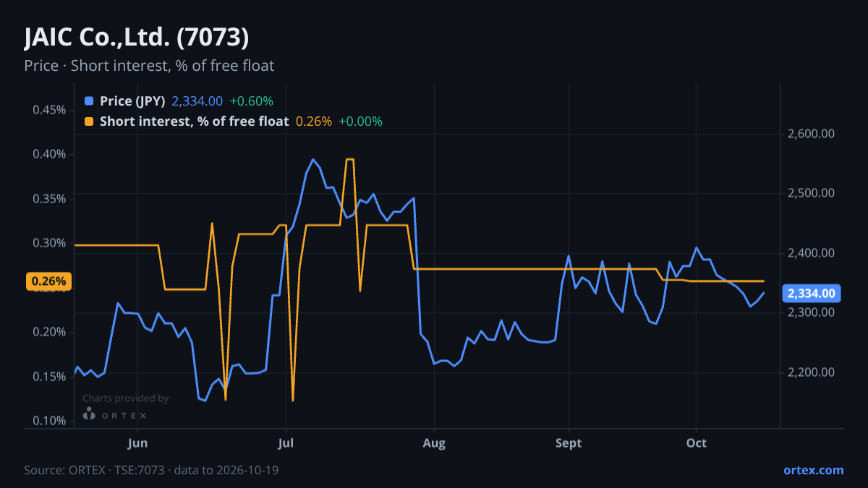Image resolution: width=868 pixels, height=488 pixels.
Task: Click the 0.35% left axis label
Action: pyautogui.click(x=49, y=199)
